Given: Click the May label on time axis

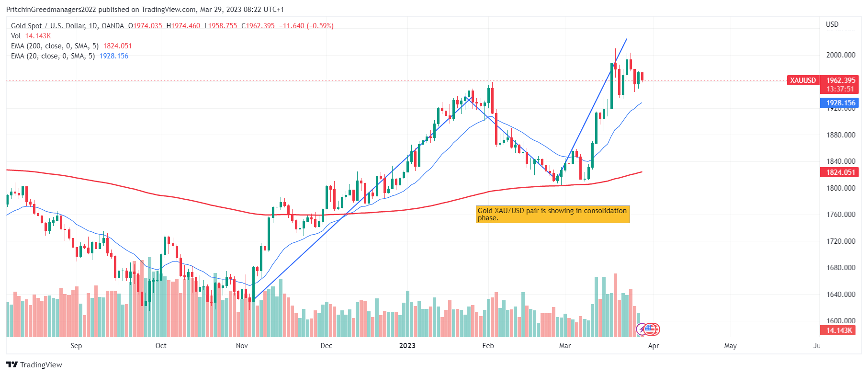Looking at the screenshot, I should pyautogui.click(x=730, y=346).
